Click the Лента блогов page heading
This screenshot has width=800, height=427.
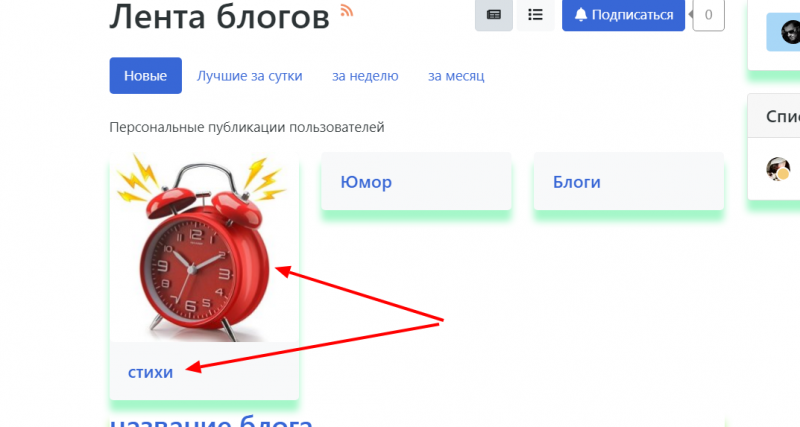point(219,16)
